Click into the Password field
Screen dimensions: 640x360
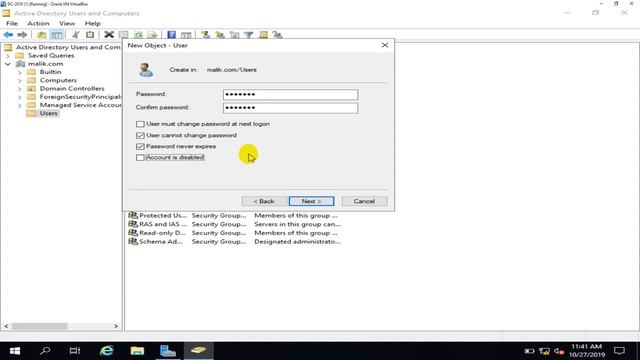coord(291,95)
